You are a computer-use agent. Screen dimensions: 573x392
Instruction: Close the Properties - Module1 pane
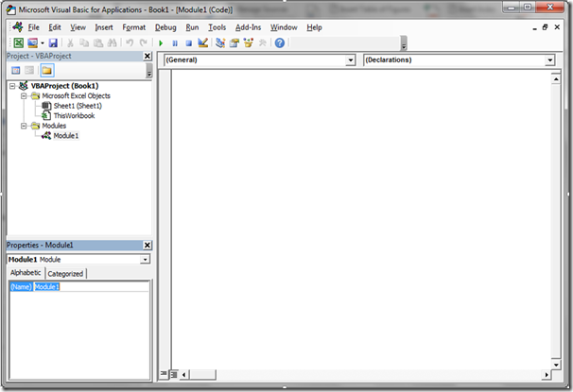tap(148, 245)
